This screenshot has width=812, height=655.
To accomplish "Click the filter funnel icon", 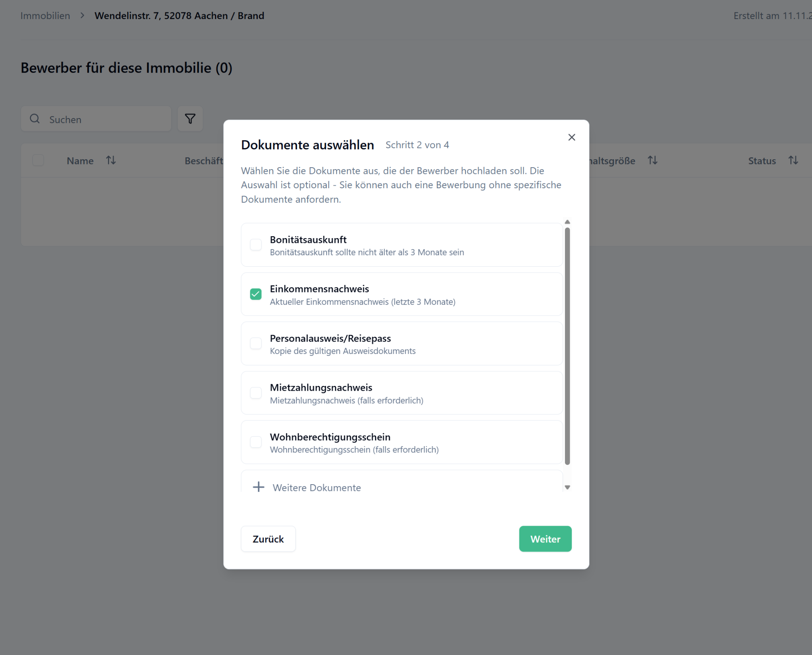I will [190, 118].
